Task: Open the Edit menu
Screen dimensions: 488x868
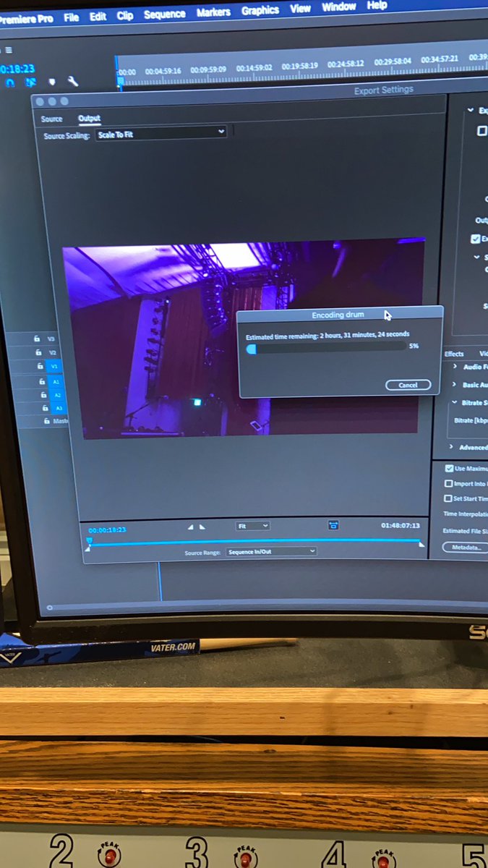Action: (98, 15)
